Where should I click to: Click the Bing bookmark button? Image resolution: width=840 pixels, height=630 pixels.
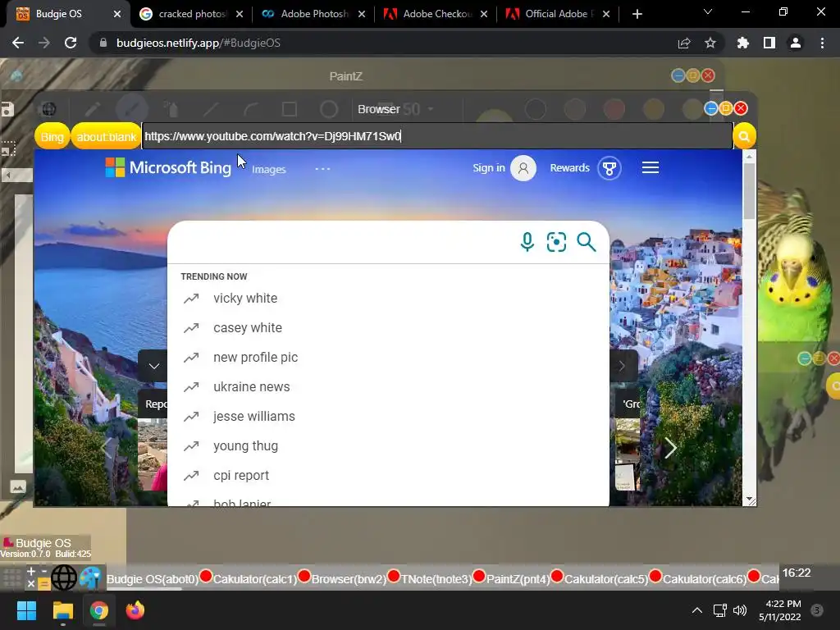click(52, 137)
